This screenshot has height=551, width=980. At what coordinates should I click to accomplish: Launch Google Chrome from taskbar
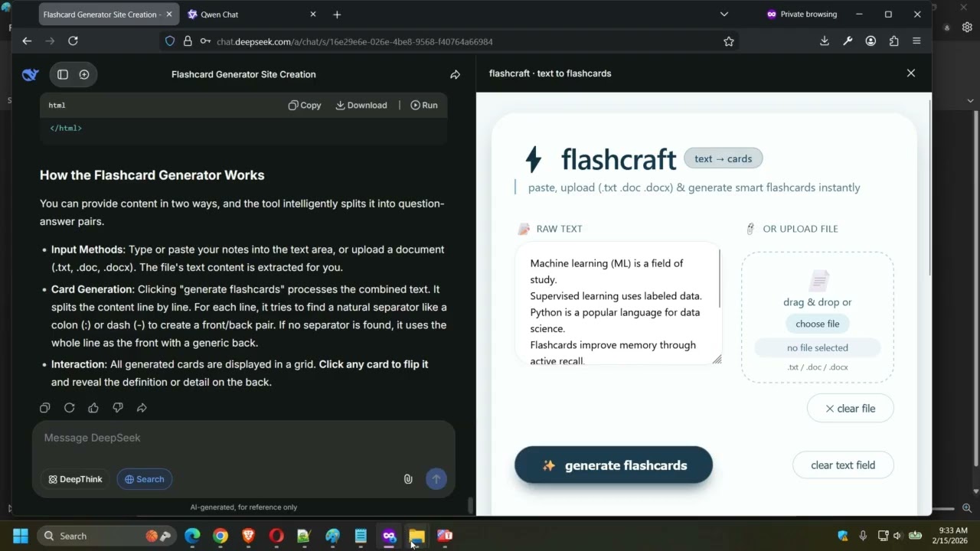pos(220,536)
